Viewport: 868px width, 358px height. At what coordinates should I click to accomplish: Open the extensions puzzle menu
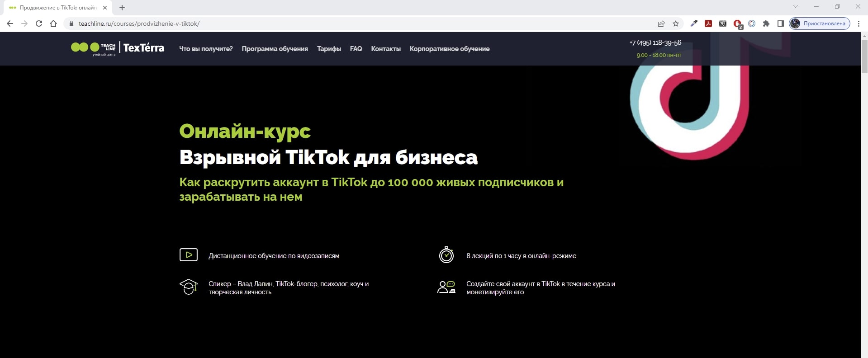pos(766,24)
